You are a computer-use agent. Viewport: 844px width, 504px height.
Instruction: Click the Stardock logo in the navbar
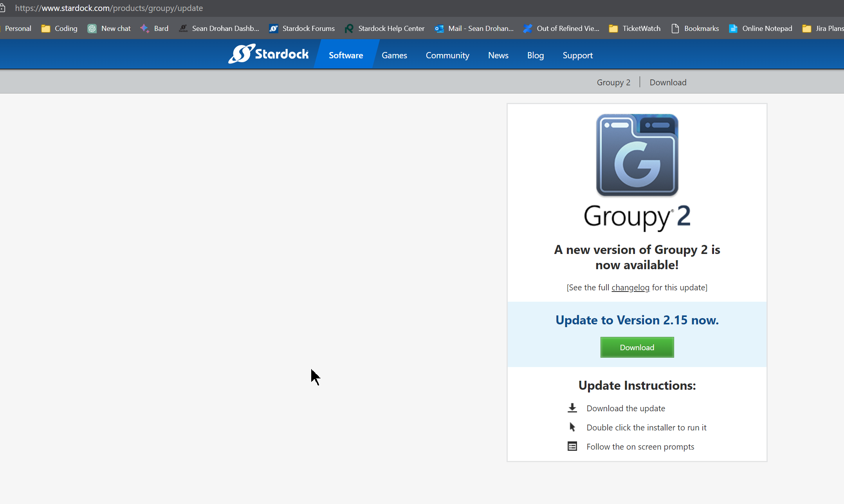pos(269,54)
